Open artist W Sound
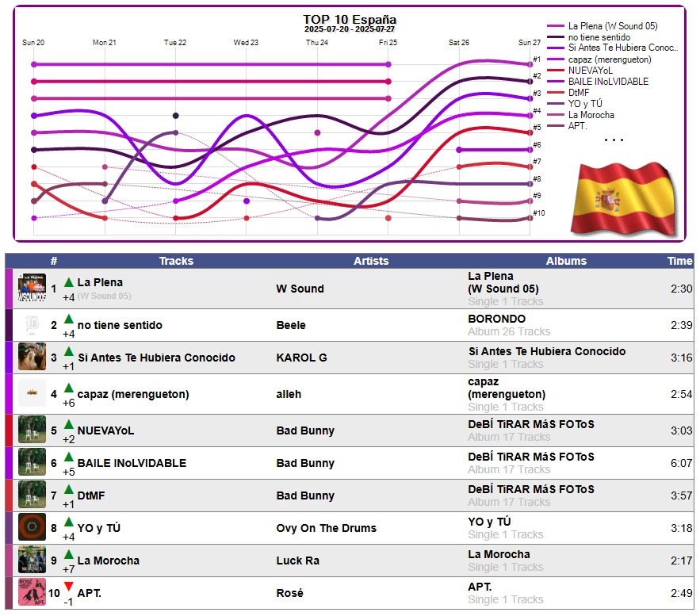This screenshot has height=616, width=700. click(x=300, y=289)
